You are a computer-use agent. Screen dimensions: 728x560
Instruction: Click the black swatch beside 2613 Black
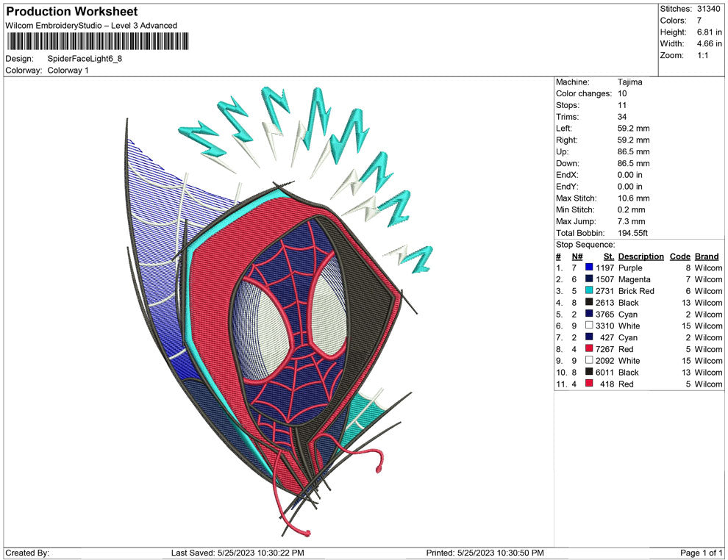pyautogui.click(x=589, y=302)
